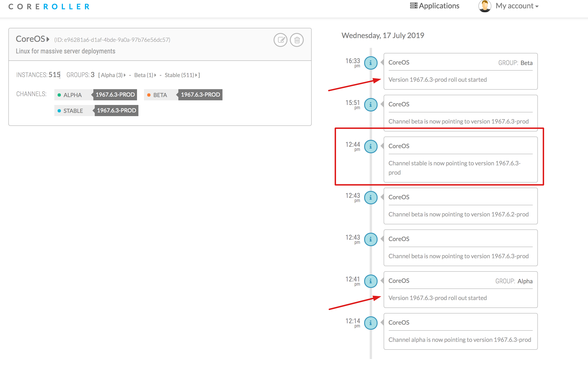Click info icon for 16:33 event

[x=371, y=63]
